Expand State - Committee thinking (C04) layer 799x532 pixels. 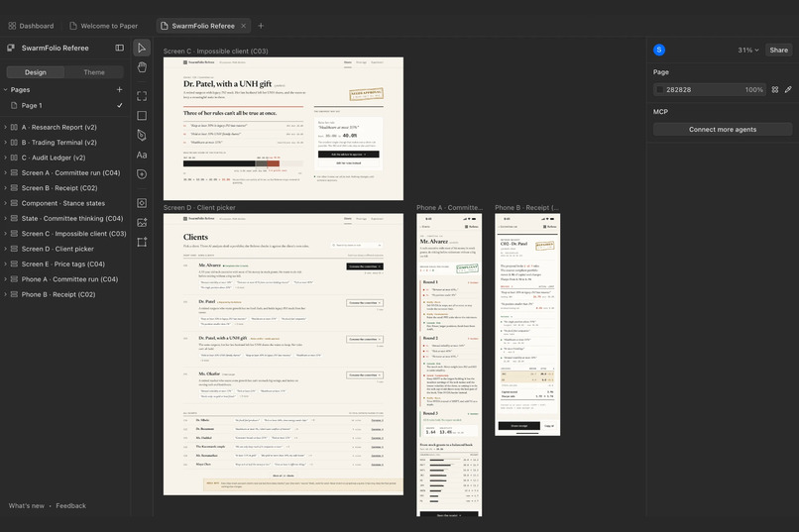tap(6, 218)
